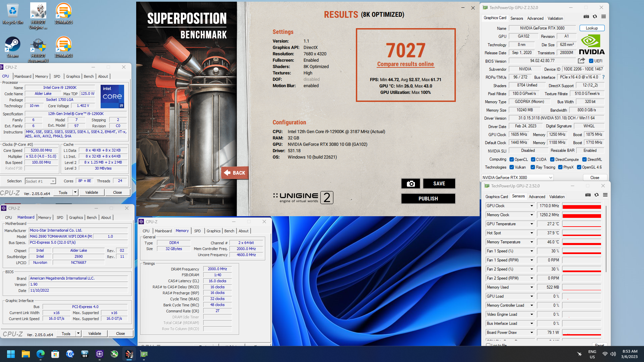Viewport: 644px width, 362px height.
Task: Open the 3DMark03 desktop shortcut
Action: [x=63, y=47]
